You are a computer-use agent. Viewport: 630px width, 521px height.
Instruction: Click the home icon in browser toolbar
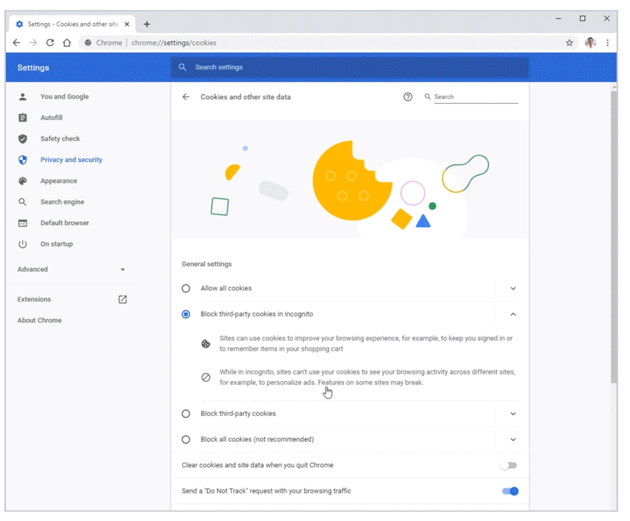coord(67,43)
